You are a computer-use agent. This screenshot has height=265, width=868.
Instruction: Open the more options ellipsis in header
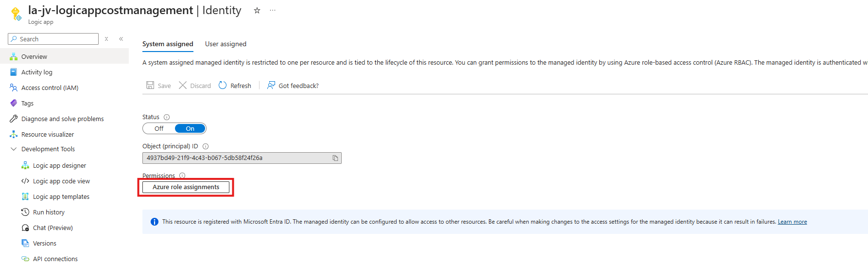click(x=273, y=10)
